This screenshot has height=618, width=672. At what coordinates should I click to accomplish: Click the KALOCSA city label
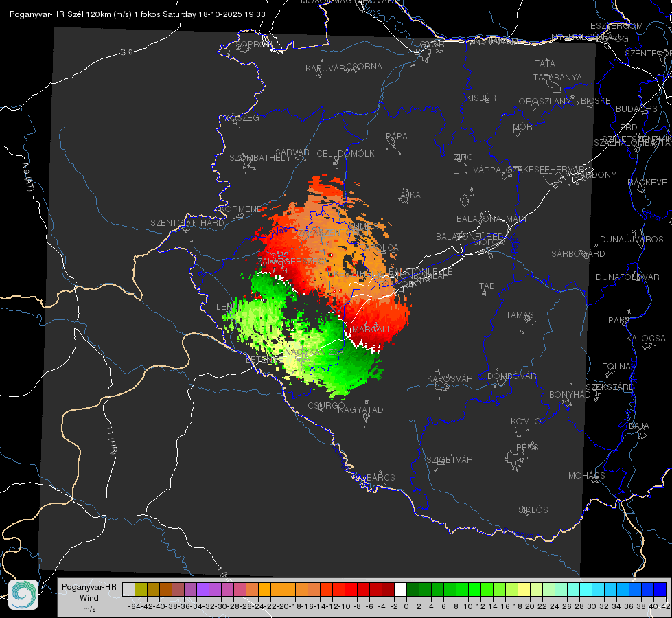click(646, 338)
